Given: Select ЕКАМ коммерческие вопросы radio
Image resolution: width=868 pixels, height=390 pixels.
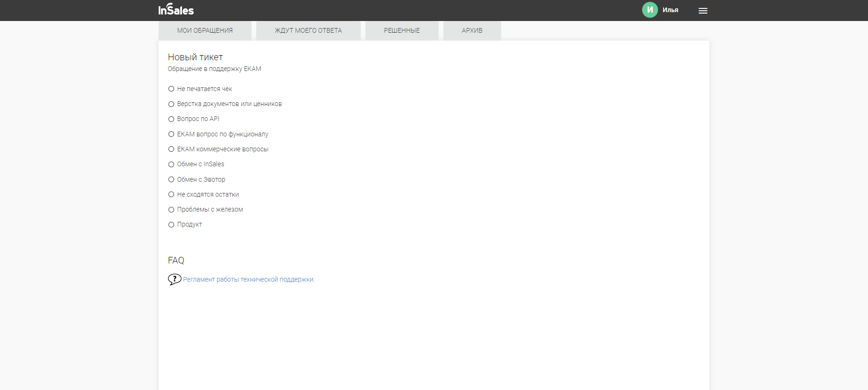Looking at the screenshot, I should point(171,149).
